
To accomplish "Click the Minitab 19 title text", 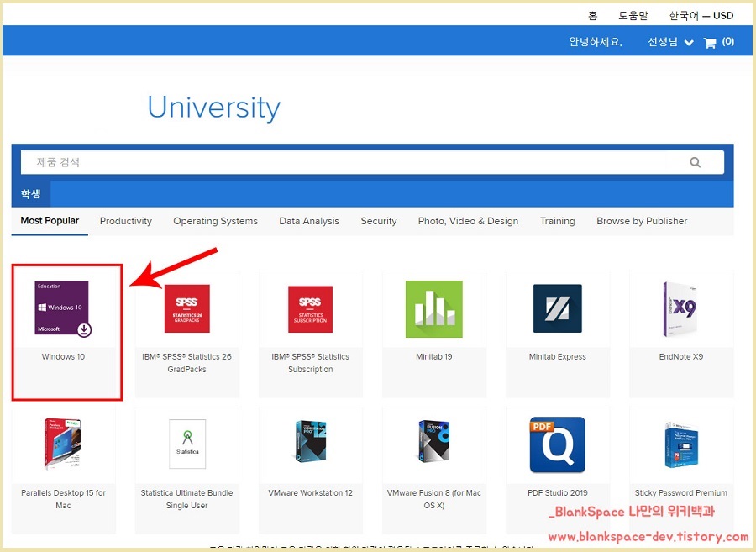I will tap(434, 357).
